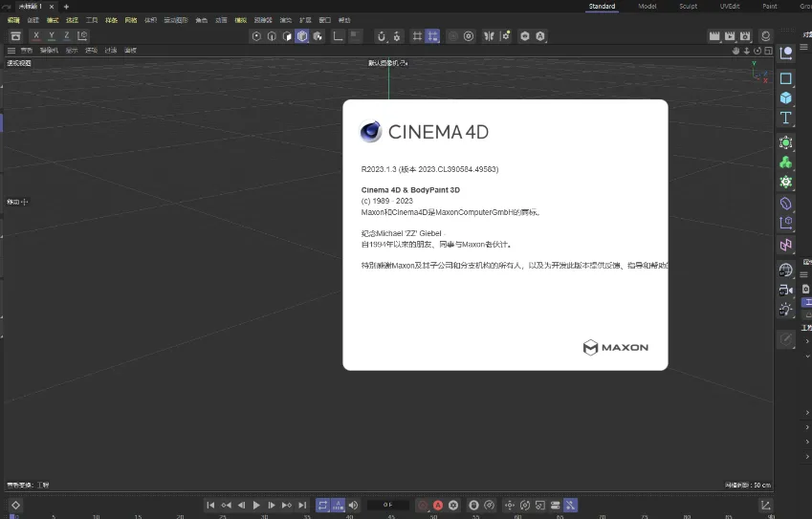
Task: Click the viewport toggle layout icon
Action: click(x=769, y=51)
